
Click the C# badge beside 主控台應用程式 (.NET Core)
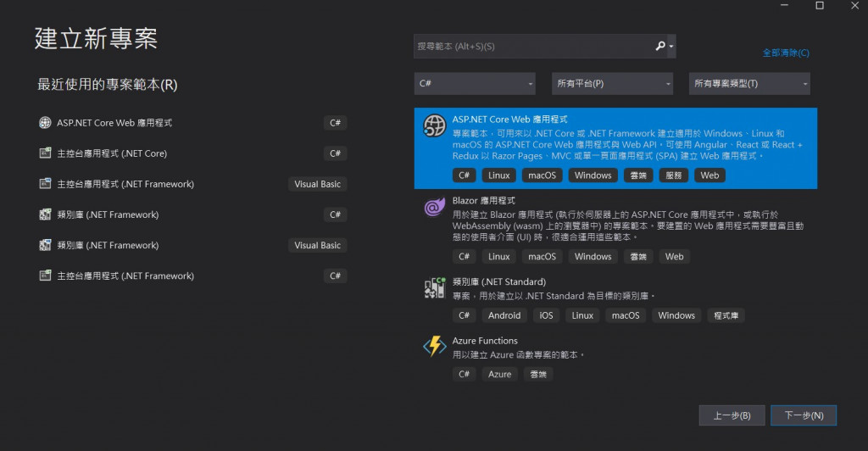(x=336, y=153)
